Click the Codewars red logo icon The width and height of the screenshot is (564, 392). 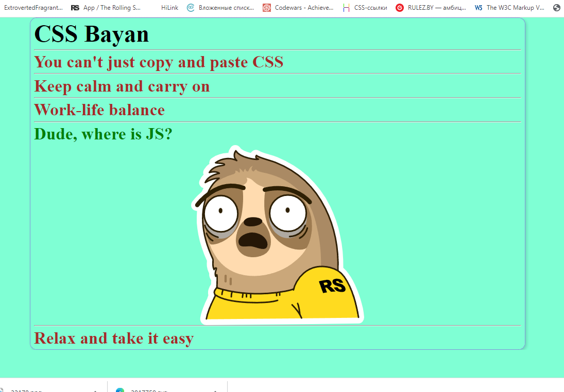tap(266, 8)
